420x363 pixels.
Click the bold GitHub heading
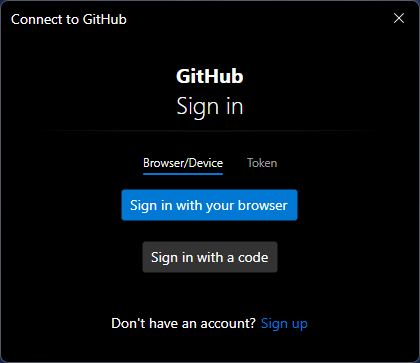tap(210, 76)
